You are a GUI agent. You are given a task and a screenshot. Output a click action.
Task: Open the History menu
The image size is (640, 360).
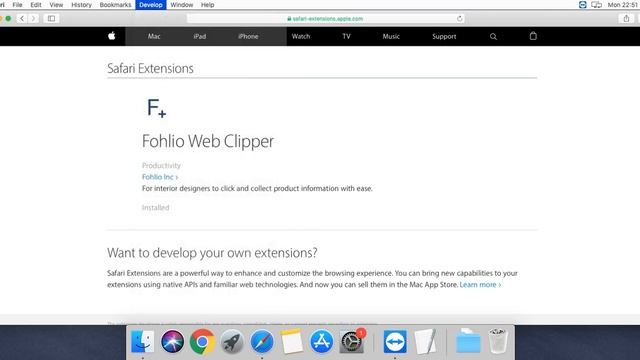pos(81,5)
